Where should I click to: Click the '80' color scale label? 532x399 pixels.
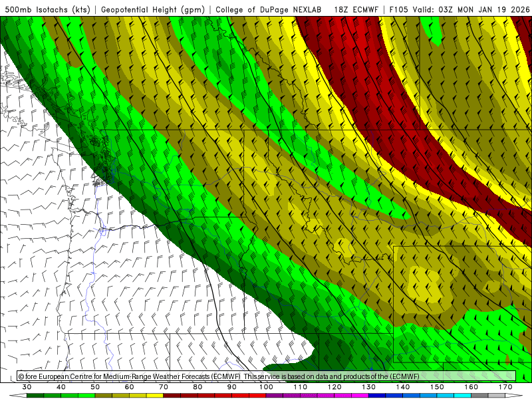click(x=198, y=387)
